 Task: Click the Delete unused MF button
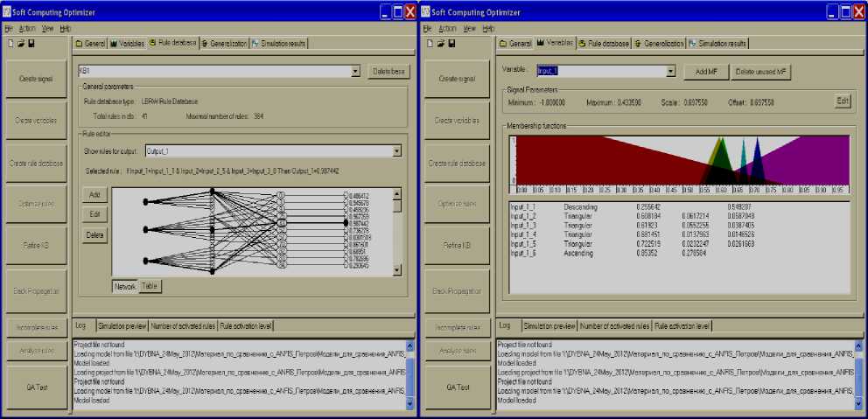(759, 71)
